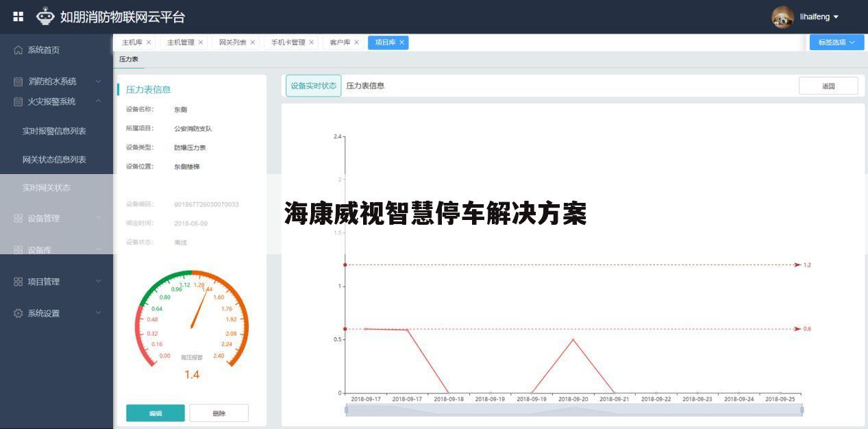This screenshot has width=868, height=429.
Task: Click the 返回 button
Action: click(828, 86)
